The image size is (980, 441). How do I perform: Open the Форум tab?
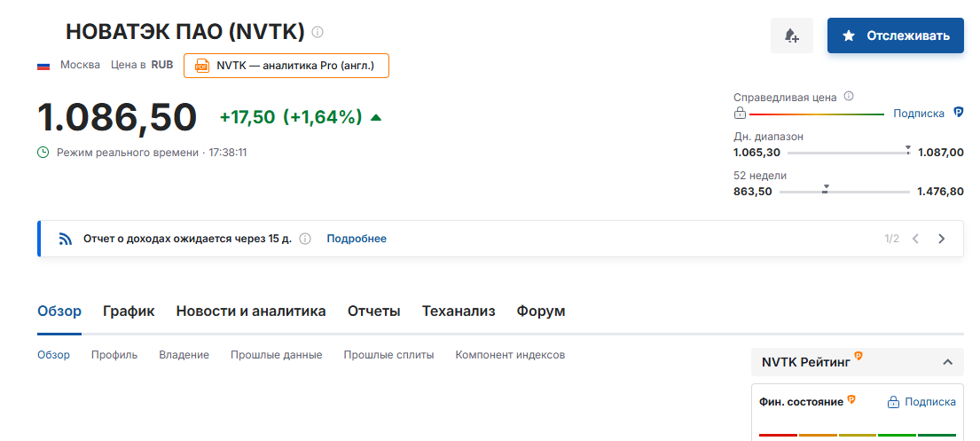[x=541, y=311]
